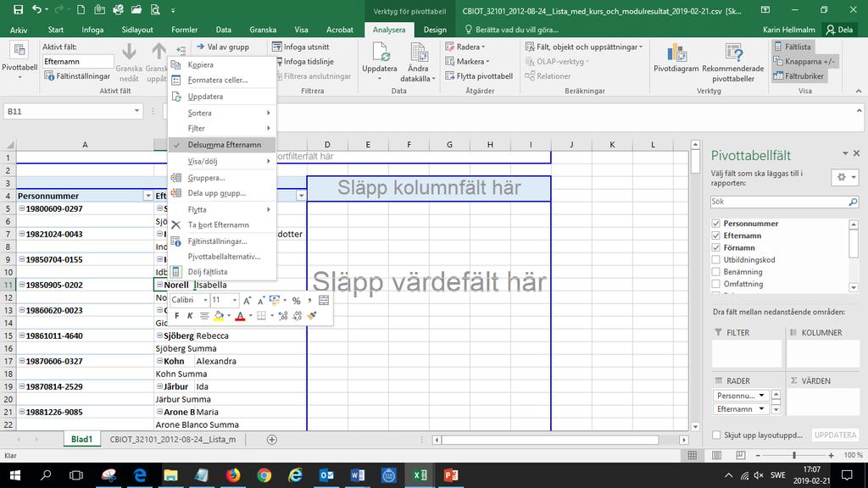Viewport: 868px width, 488px height.
Task: Save the workbook with the floppy disk icon
Action: click(x=19, y=9)
